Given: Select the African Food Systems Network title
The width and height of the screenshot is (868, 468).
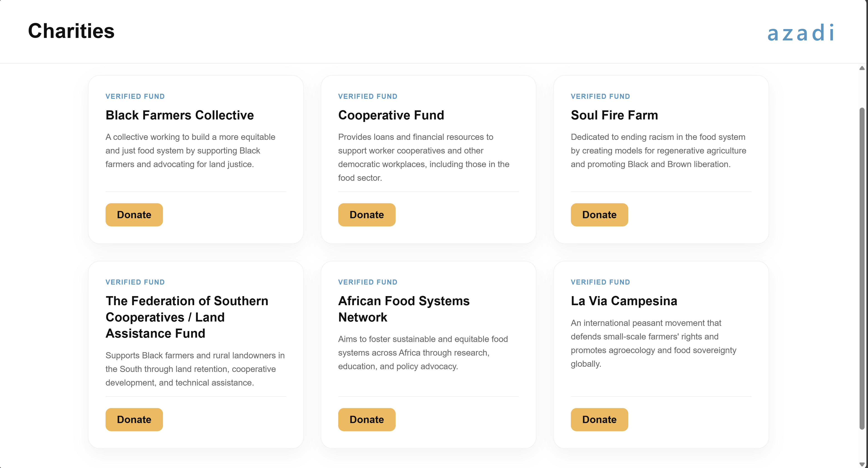Looking at the screenshot, I should [x=404, y=309].
